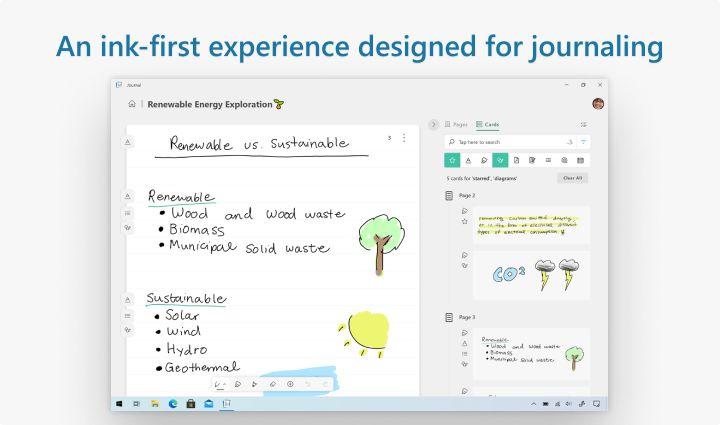Open Page 3 from the cards list
This screenshot has height=425, width=720.
461,317
